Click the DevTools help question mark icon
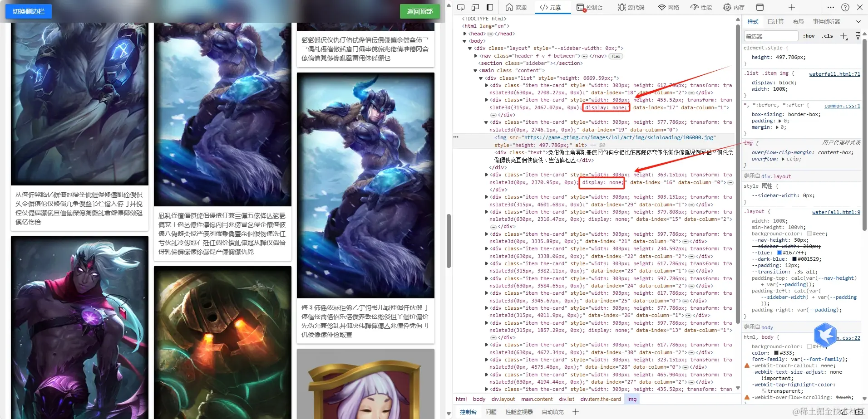 click(845, 7)
